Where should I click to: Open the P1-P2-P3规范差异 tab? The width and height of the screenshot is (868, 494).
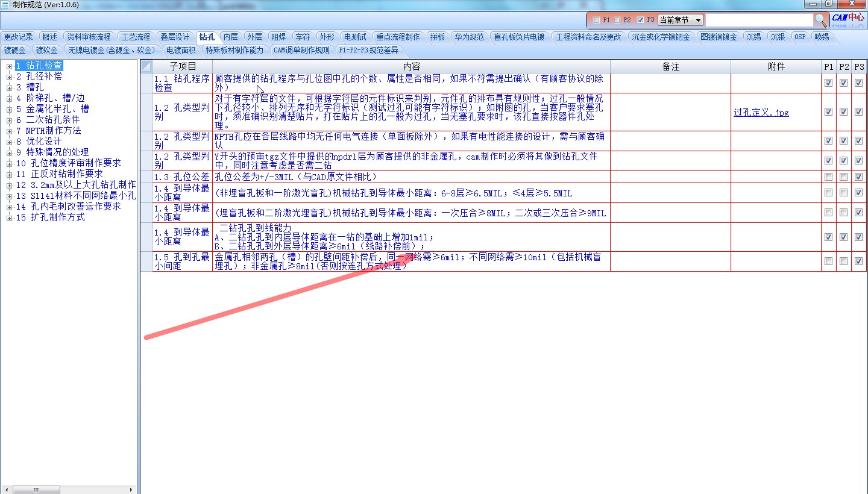(368, 50)
